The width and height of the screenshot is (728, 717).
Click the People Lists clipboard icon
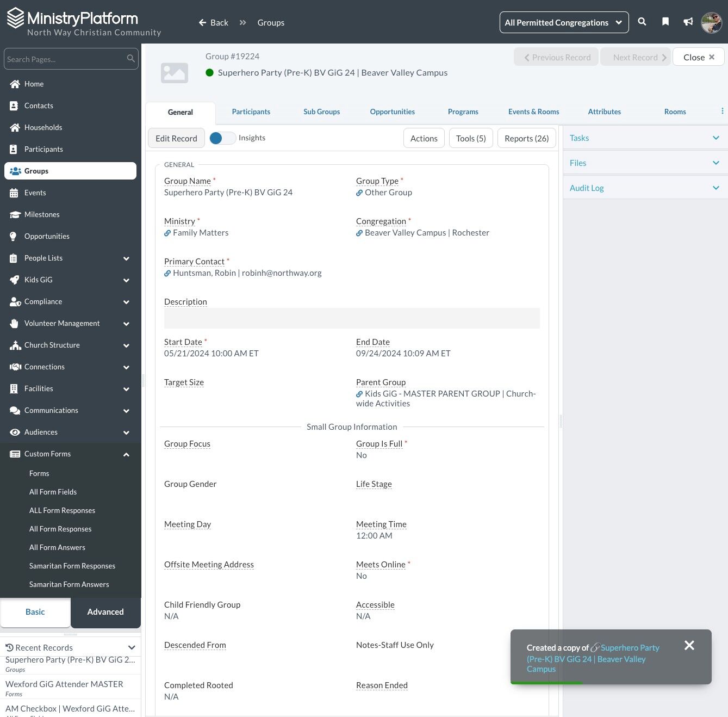pos(14,258)
